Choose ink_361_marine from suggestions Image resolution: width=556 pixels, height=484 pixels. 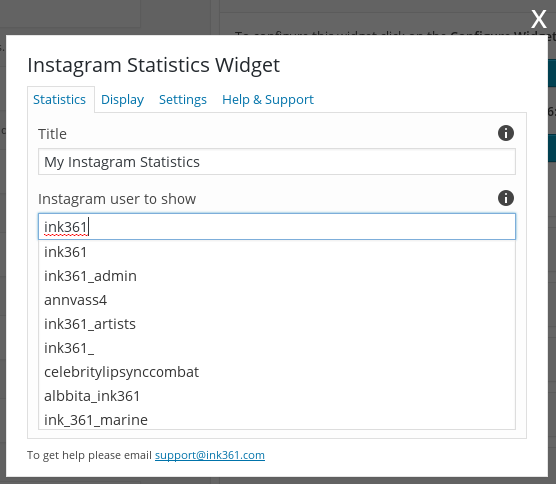pos(277,420)
